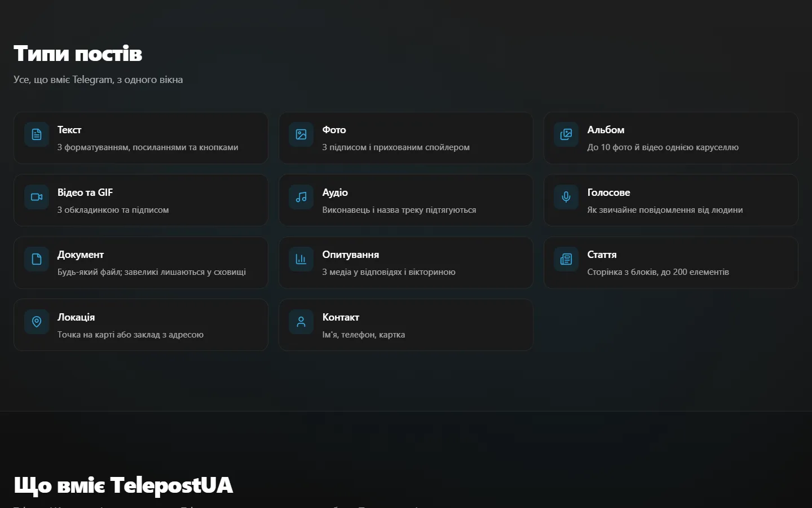Click the description 'Точка на карті або заклад з адресою'
Image resolution: width=812 pixels, height=508 pixels.
click(131, 335)
